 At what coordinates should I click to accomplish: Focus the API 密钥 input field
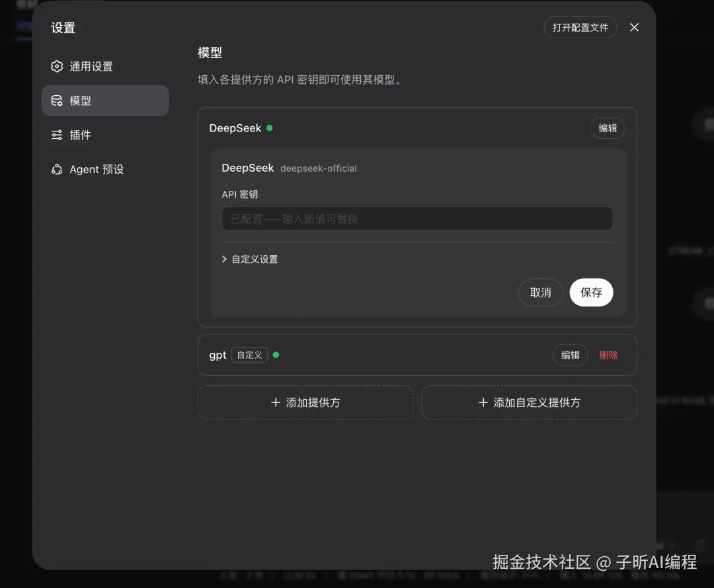[x=417, y=219]
